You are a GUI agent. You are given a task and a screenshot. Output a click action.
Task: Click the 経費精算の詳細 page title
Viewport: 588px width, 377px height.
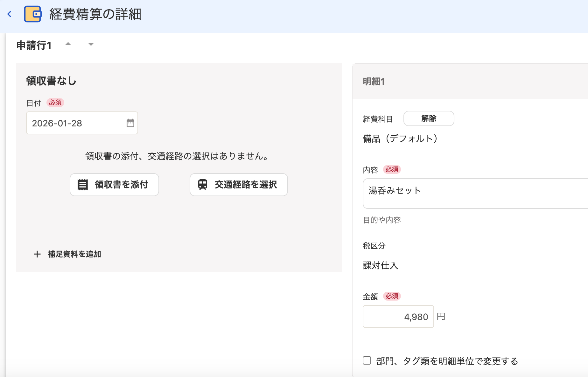(x=95, y=14)
